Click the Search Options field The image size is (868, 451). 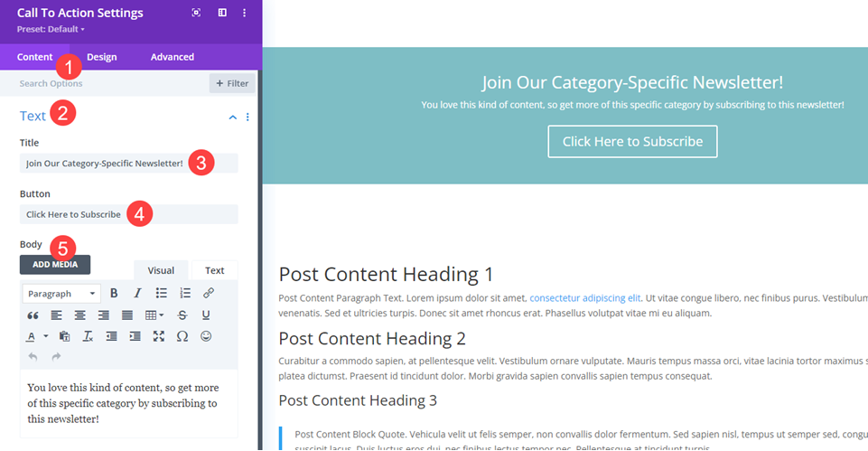click(x=108, y=83)
